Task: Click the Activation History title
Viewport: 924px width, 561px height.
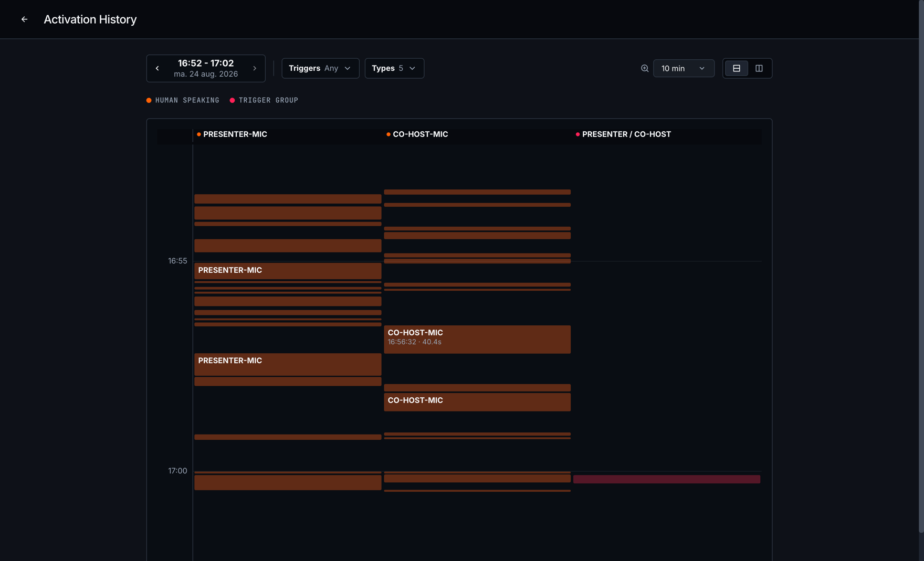Action: pos(90,19)
